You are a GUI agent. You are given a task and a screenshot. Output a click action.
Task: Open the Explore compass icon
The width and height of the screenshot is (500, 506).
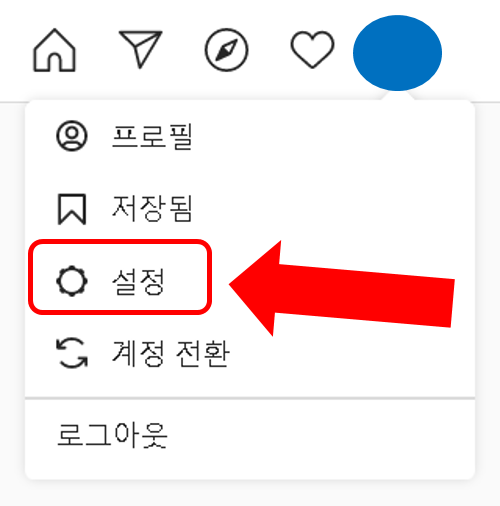tap(226, 50)
